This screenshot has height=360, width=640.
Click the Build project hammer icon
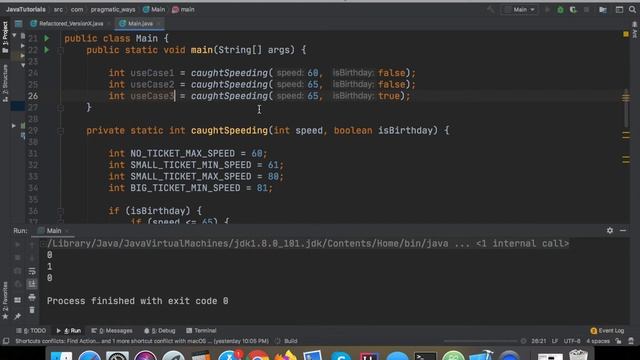click(491, 10)
